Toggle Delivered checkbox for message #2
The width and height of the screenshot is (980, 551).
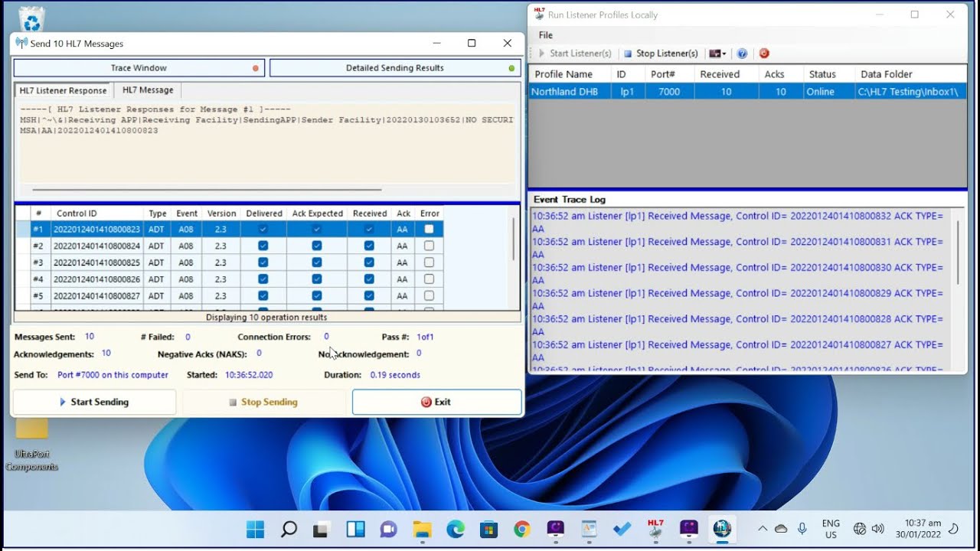263,246
